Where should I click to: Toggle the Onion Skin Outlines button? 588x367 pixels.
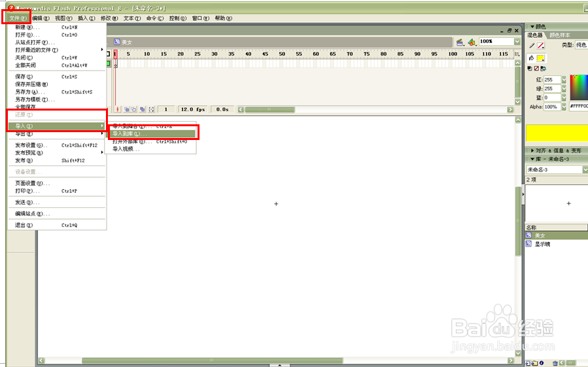click(x=134, y=109)
